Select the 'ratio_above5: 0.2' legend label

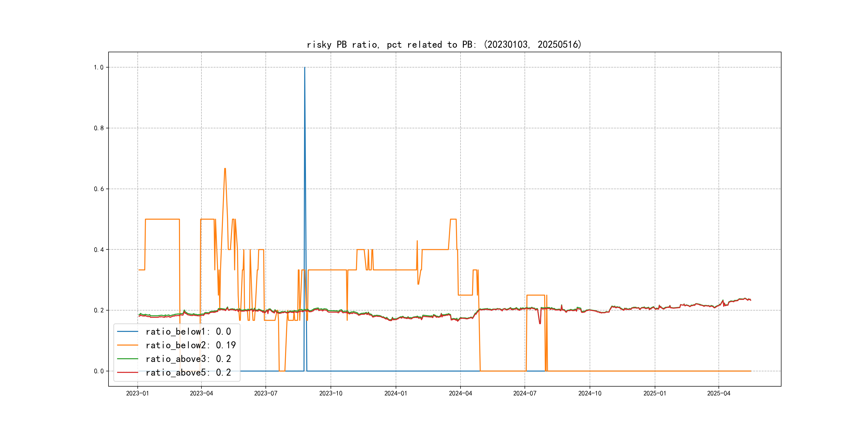coord(188,373)
